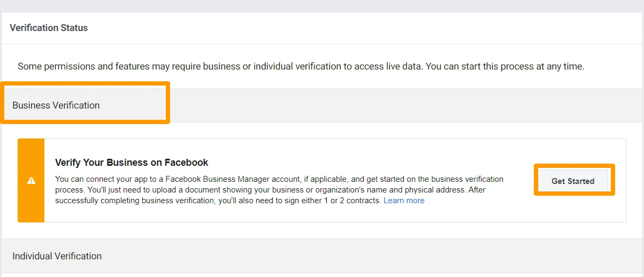Select the Individual Verification section header

coord(57,256)
